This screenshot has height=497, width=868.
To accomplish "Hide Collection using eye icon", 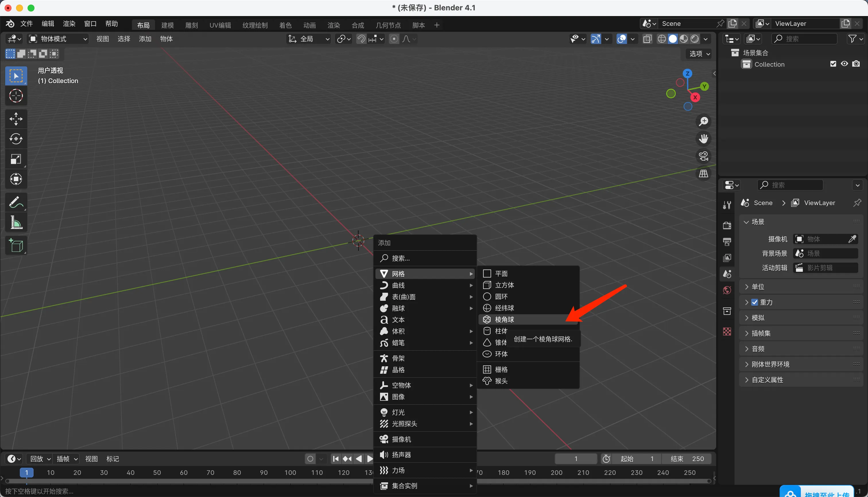I will [x=844, y=64].
